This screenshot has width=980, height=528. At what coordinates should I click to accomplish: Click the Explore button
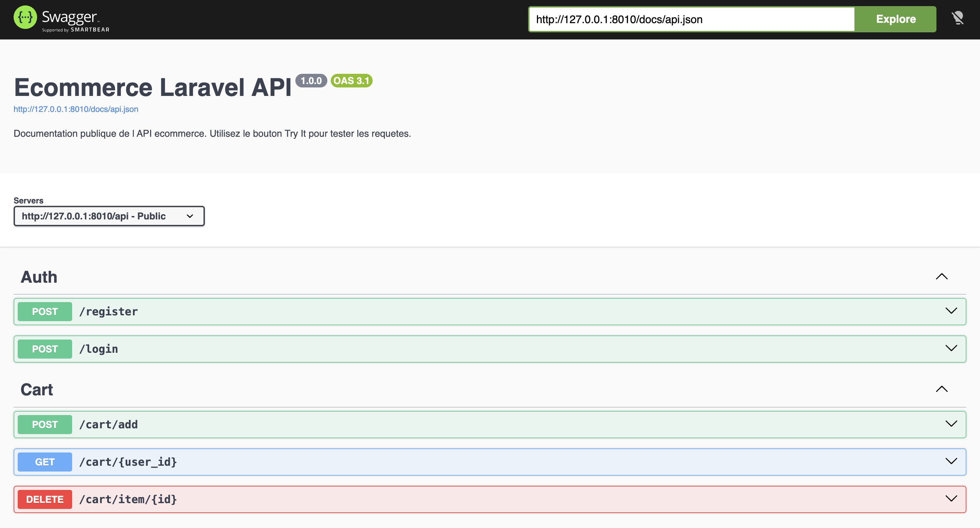point(896,19)
